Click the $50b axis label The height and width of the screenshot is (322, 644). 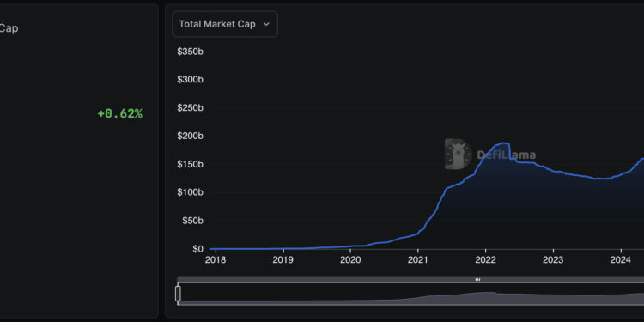pos(192,221)
